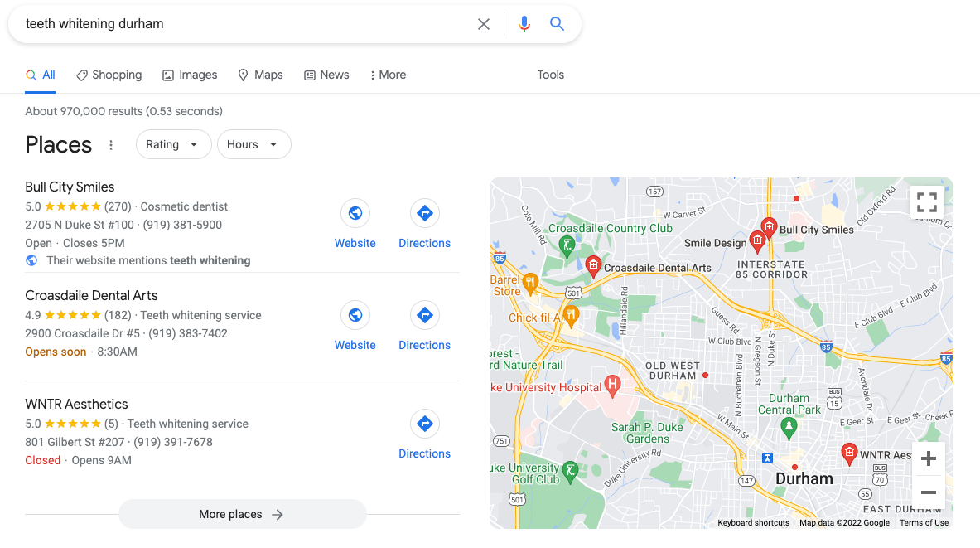Open Croasdaile Dental Arts website globe icon
980x548 pixels.
(355, 315)
